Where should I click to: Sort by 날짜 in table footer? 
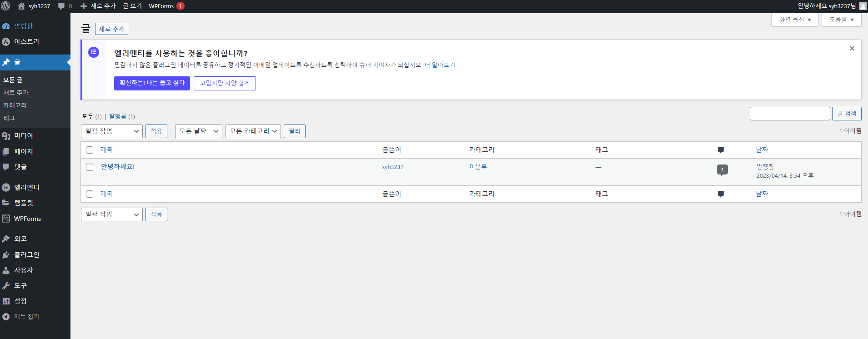pyautogui.click(x=762, y=194)
